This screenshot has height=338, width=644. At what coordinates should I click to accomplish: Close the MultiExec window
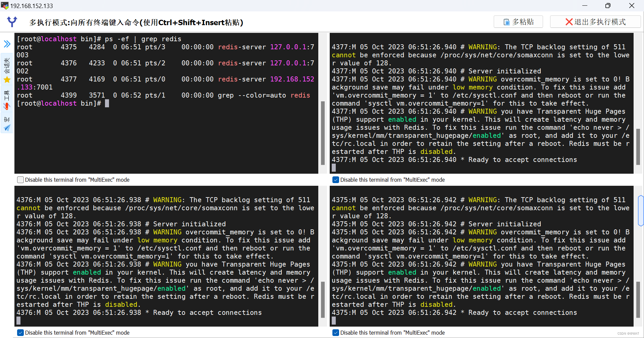[632, 6]
